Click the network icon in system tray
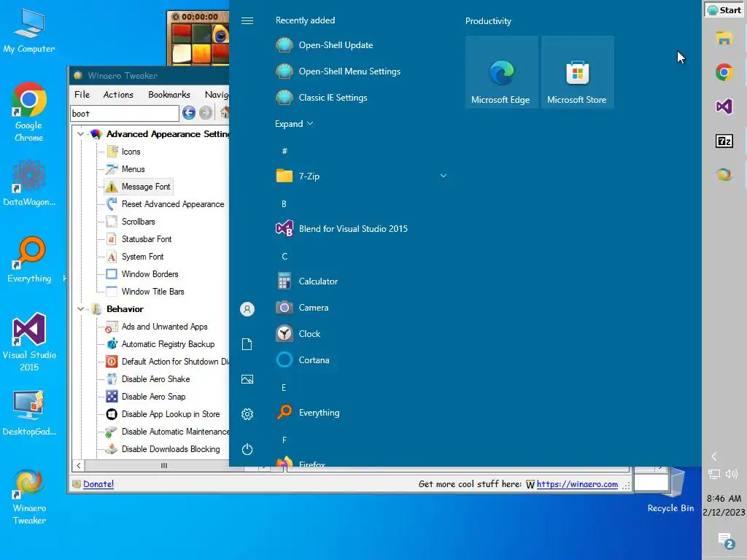The height and width of the screenshot is (560, 747). [714, 474]
